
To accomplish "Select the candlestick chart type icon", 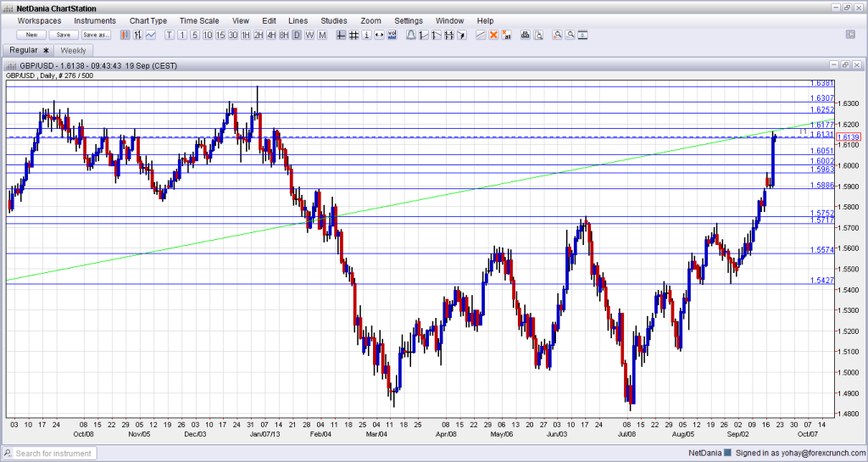I will (x=125, y=35).
